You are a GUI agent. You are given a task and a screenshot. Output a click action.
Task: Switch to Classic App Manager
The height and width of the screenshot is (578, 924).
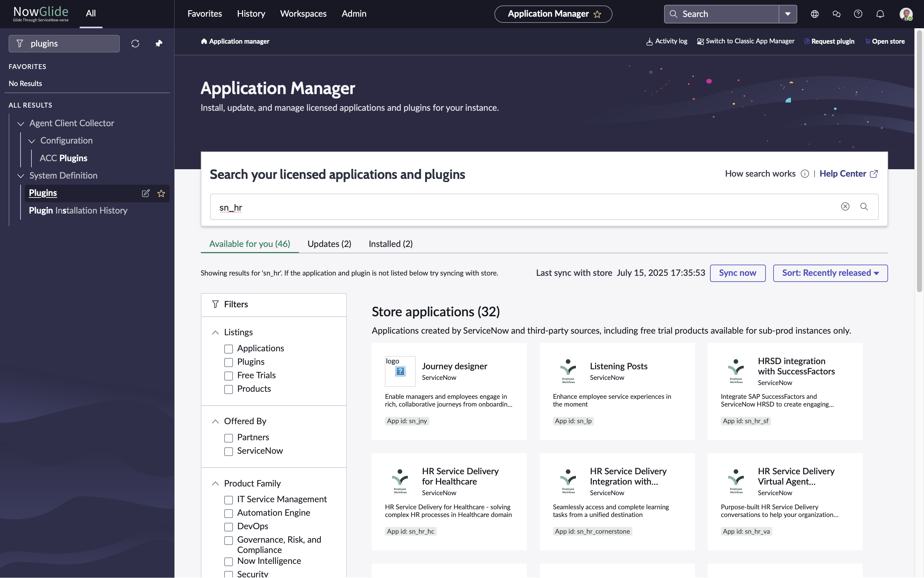pos(745,41)
